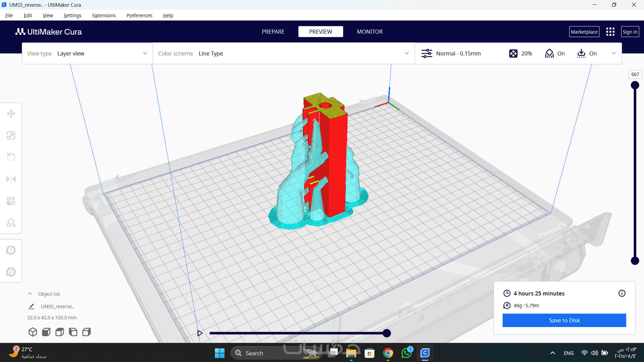The image size is (644, 362).
Task: Open the Marketplace
Action: point(584,32)
